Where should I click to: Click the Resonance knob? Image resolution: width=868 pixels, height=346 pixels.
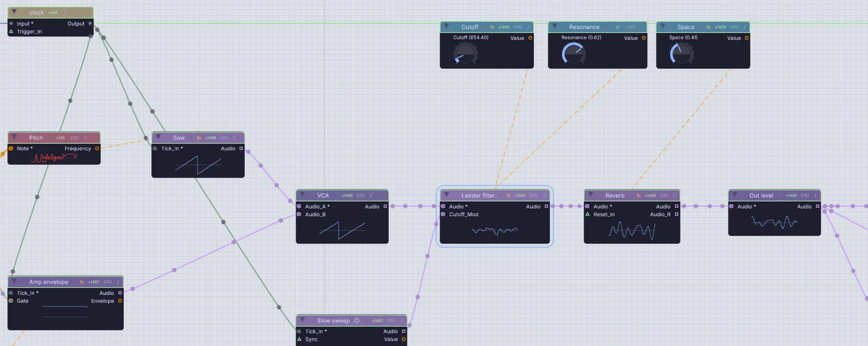[574, 54]
